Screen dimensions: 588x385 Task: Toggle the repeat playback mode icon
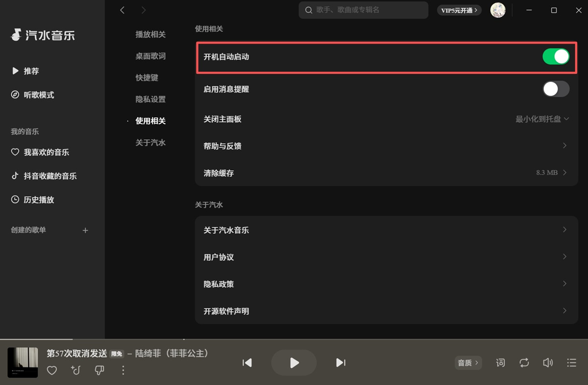(x=524, y=363)
